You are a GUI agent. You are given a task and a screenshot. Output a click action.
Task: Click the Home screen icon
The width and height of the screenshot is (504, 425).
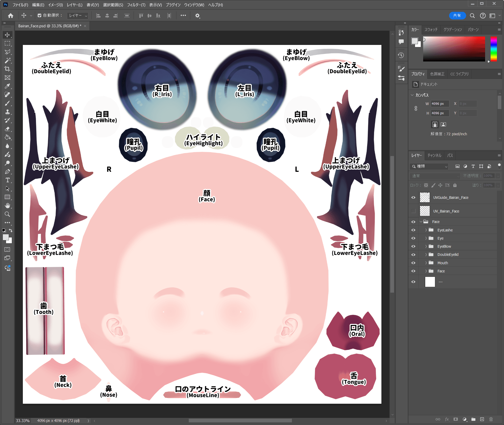[x=10, y=16]
